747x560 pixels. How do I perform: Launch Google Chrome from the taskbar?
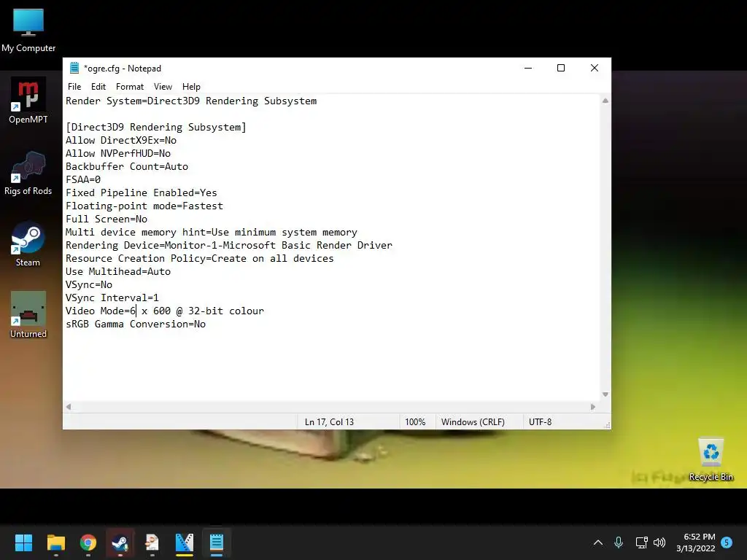[x=88, y=542]
